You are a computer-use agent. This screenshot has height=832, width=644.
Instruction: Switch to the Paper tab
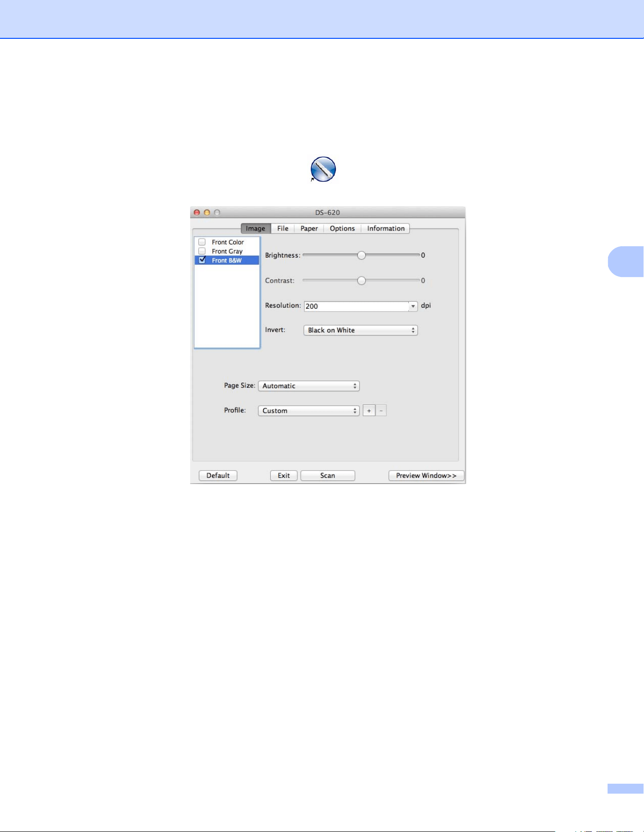pyautogui.click(x=309, y=228)
